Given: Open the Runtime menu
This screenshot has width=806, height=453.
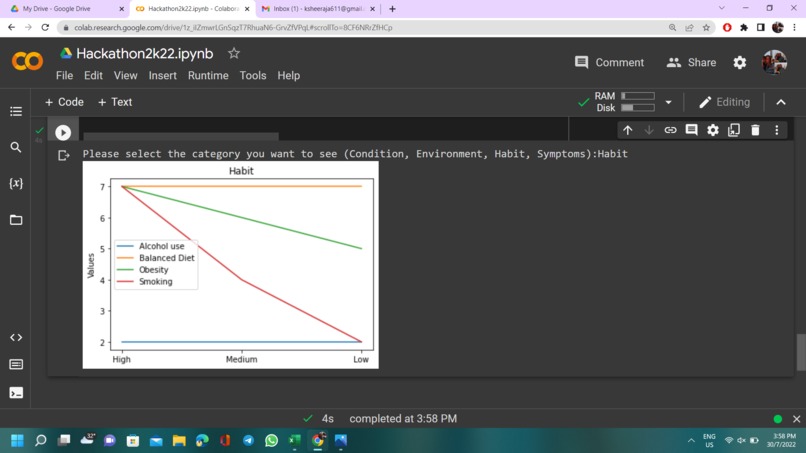Looking at the screenshot, I should click(x=208, y=76).
